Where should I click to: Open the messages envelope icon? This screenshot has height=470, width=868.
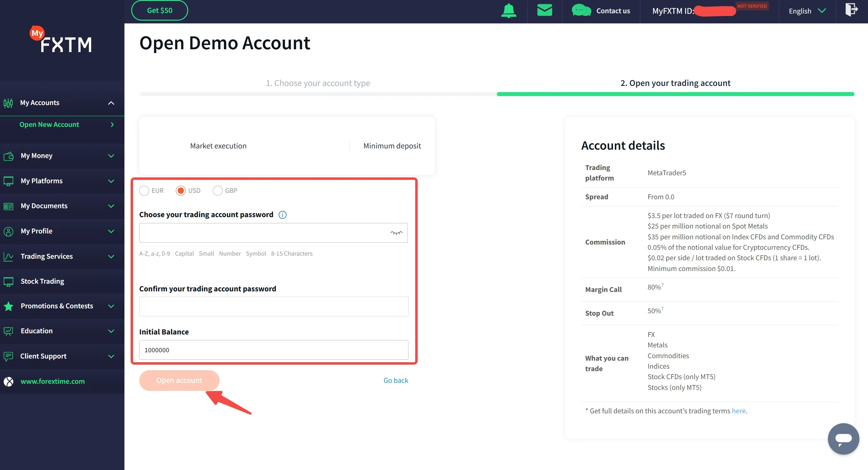click(x=545, y=10)
